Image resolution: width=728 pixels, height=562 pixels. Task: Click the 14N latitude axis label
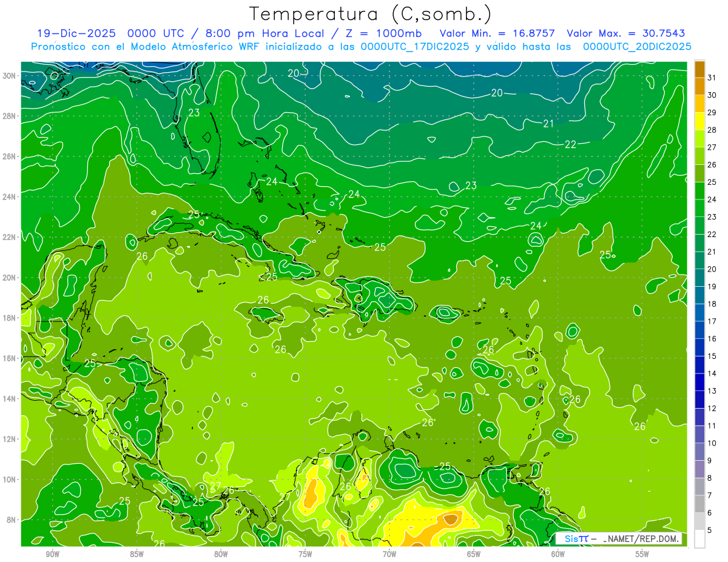tap(9, 398)
